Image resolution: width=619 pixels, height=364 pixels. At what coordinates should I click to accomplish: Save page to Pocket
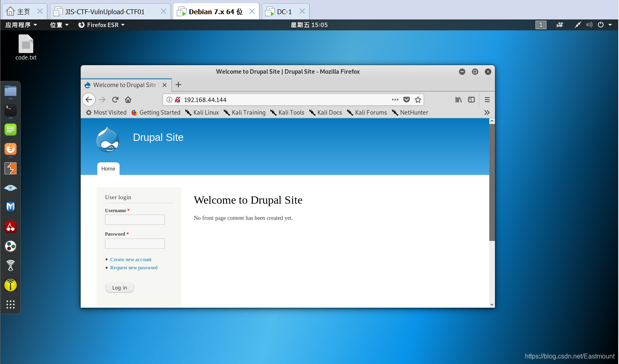point(407,100)
